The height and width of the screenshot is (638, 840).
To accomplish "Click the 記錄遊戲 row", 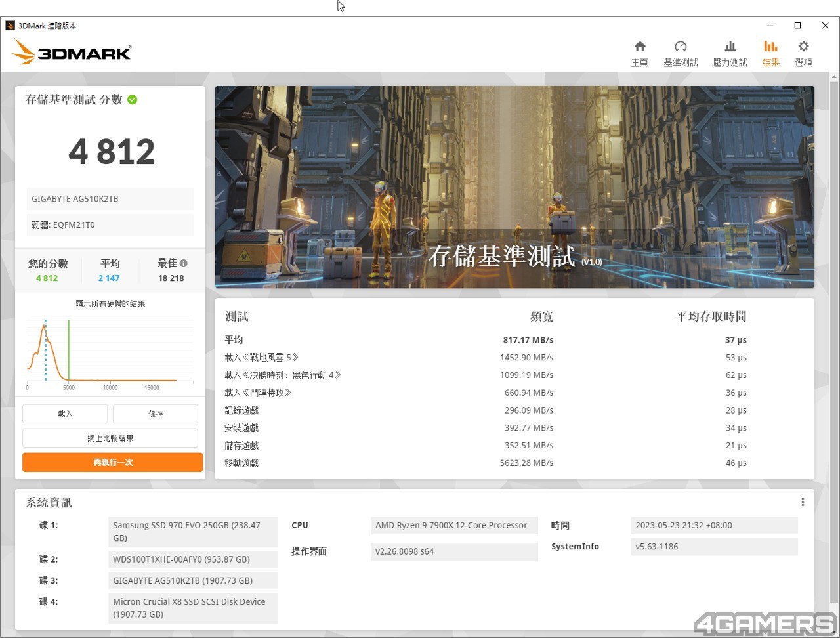I will (x=486, y=410).
